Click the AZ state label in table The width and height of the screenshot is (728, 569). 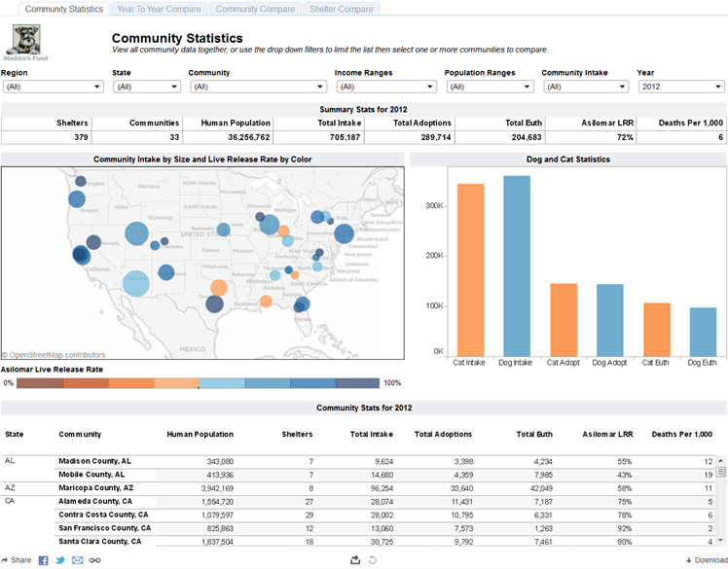10,487
